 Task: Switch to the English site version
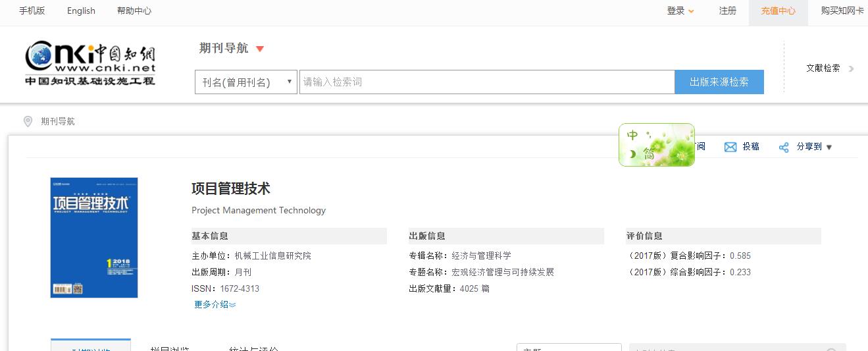pyautogui.click(x=81, y=11)
